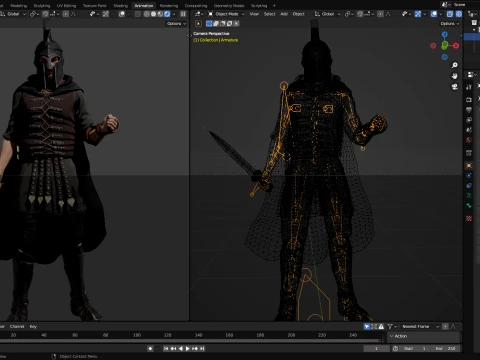
Task: Jump to next keyframe
Action: point(195,348)
